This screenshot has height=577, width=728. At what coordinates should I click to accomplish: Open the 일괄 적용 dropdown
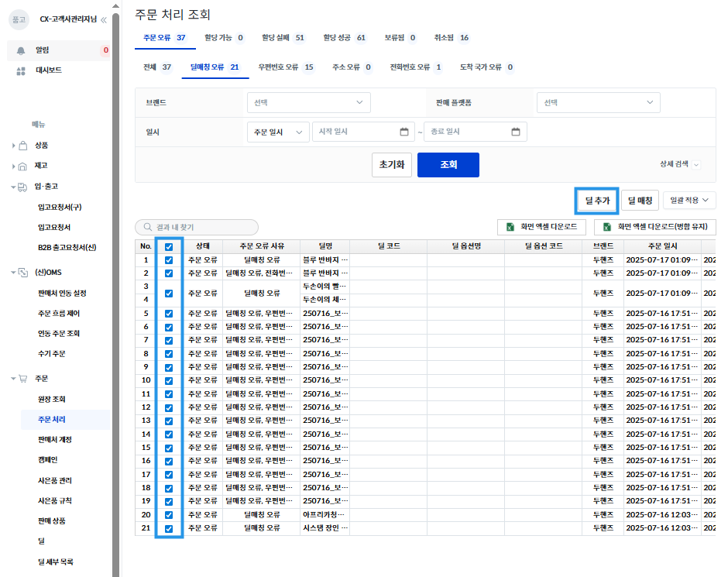pos(689,201)
